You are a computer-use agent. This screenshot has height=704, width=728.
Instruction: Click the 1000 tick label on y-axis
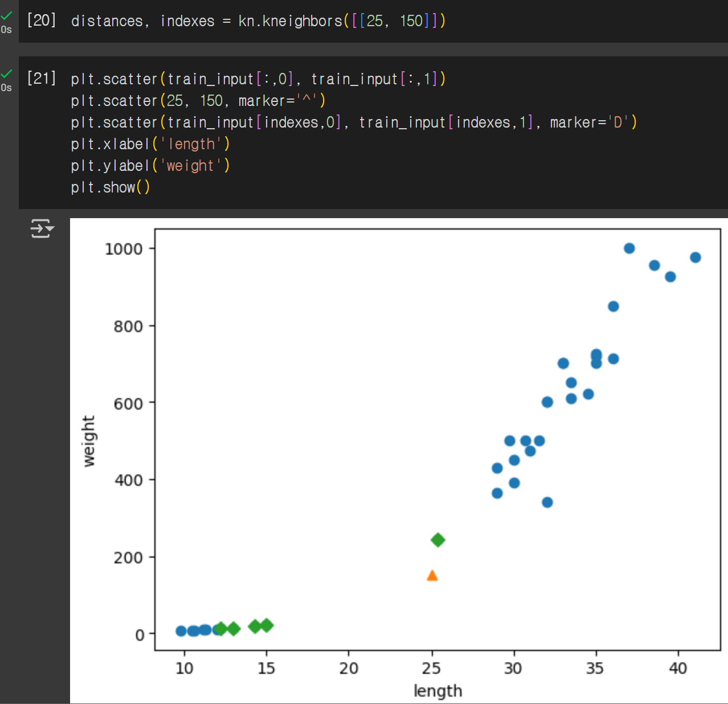coord(124,249)
